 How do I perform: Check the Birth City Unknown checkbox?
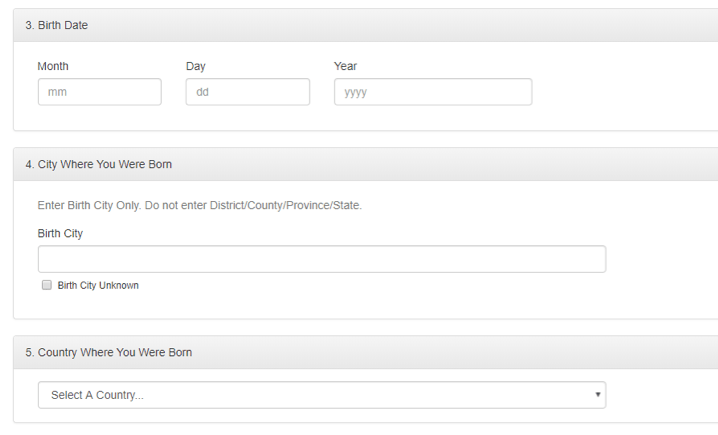pos(46,285)
